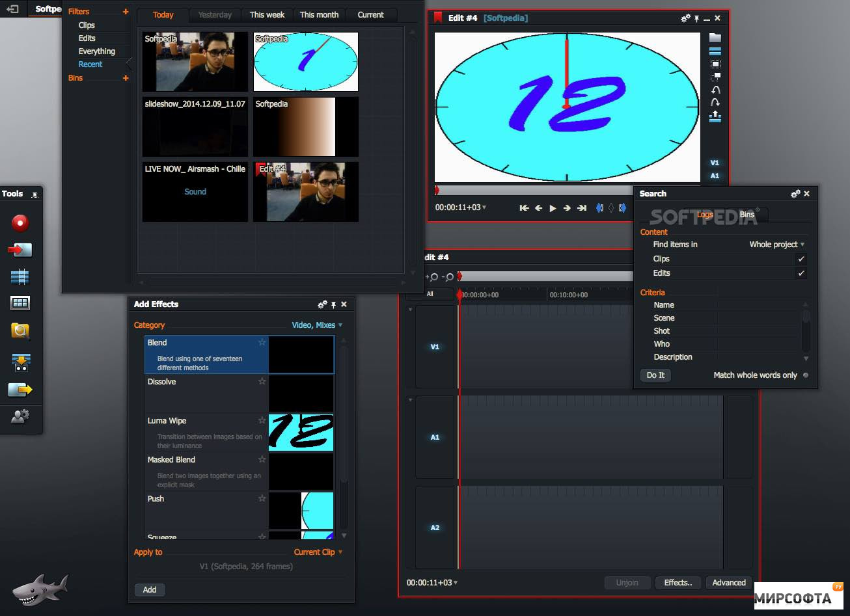Open the Bins tab in Search panel

pos(747,215)
